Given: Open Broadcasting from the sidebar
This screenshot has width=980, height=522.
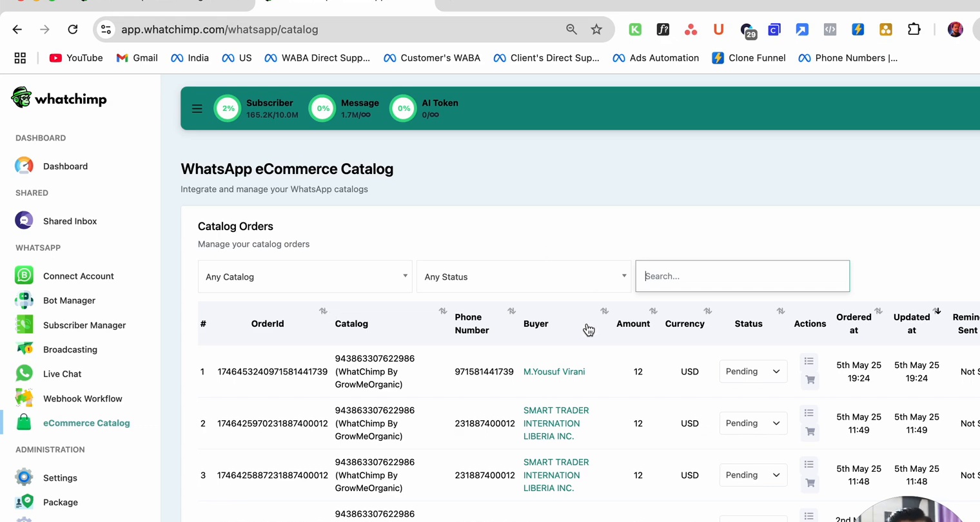Looking at the screenshot, I should click(56, 349).
